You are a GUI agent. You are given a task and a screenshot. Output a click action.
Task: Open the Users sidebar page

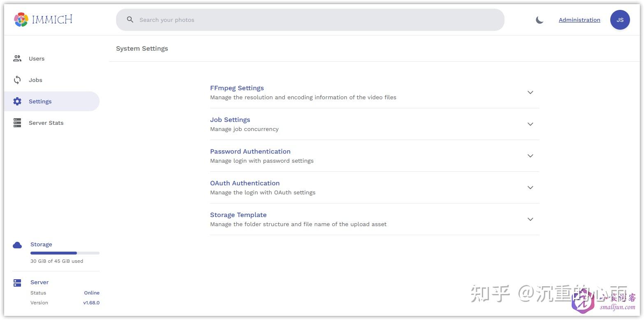point(37,58)
